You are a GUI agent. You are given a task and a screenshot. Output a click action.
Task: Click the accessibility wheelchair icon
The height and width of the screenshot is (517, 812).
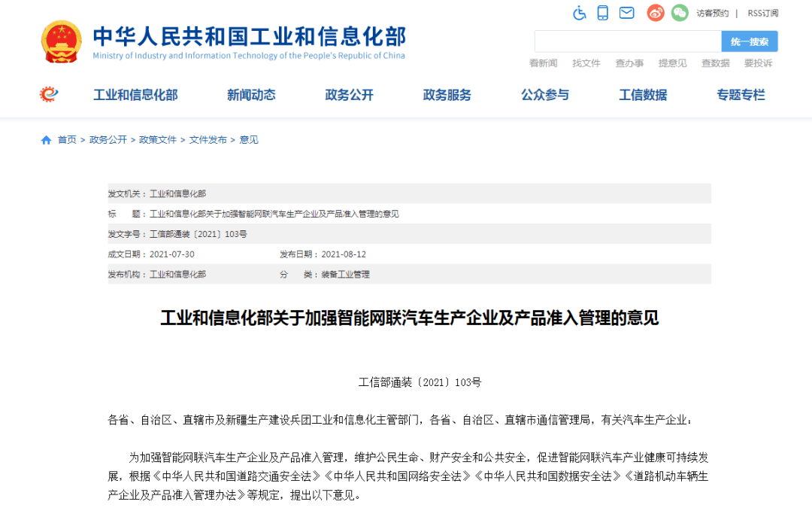[579, 13]
